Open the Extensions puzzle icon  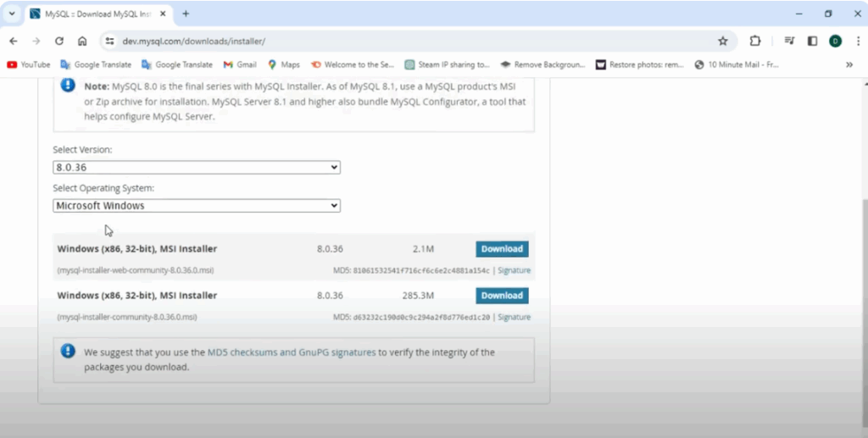pyautogui.click(x=755, y=41)
